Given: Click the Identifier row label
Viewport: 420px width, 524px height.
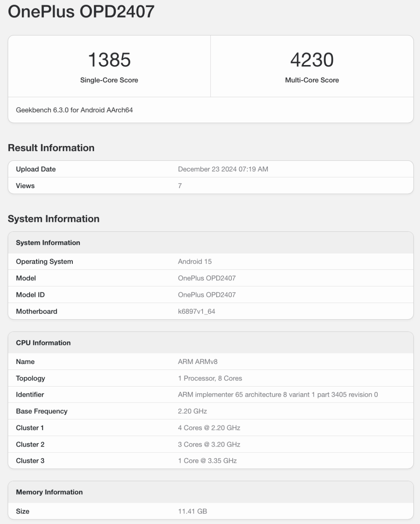Looking at the screenshot, I should pos(30,395).
